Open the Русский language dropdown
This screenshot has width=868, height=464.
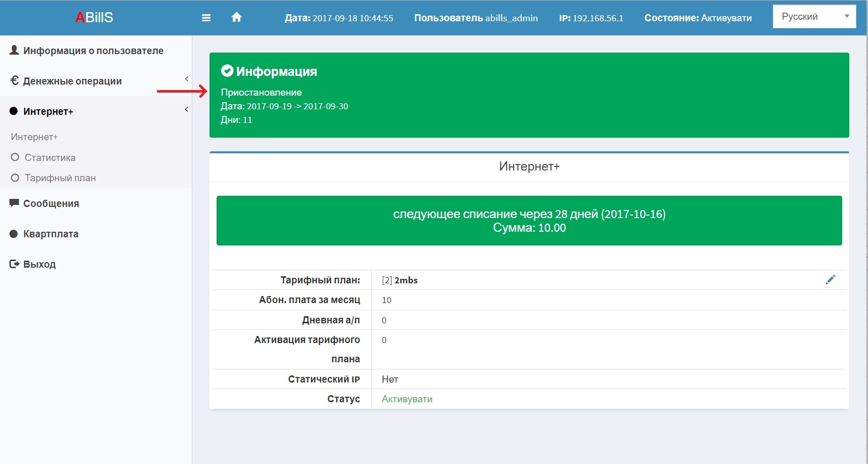814,17
